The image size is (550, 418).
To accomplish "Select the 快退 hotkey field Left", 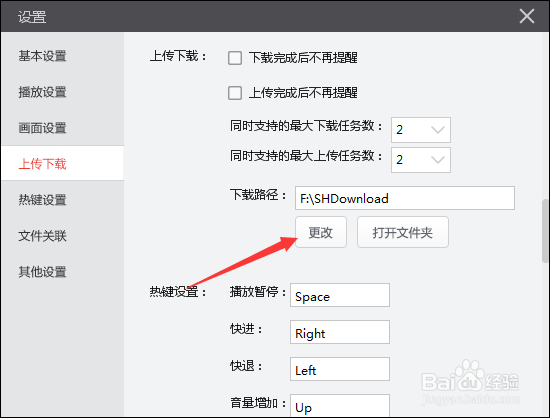I will point(340,369).
